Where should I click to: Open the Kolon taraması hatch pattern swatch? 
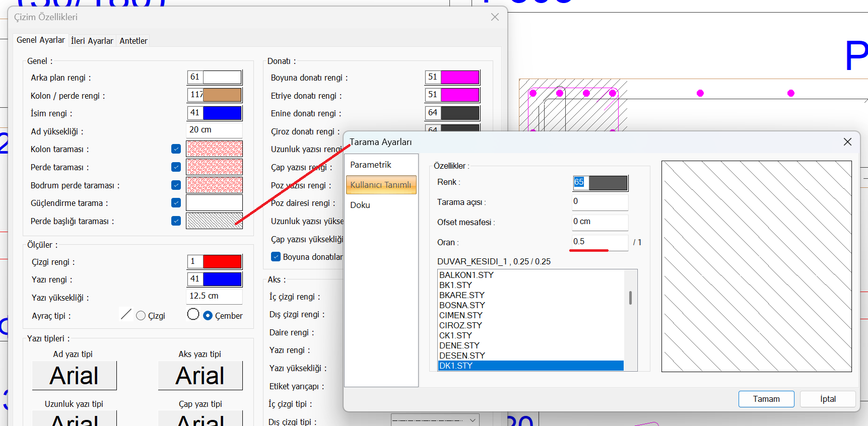coord(214,149)
